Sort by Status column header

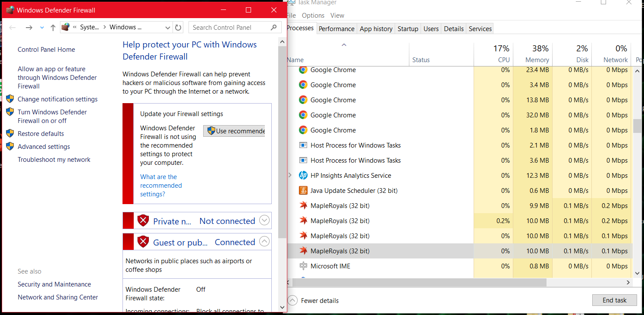(x=441, y=54)
